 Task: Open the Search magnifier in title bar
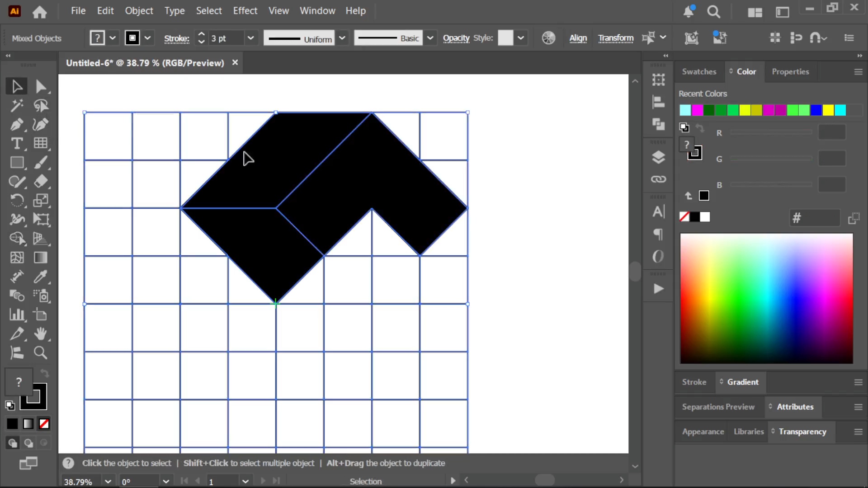[x=713, y=12]
